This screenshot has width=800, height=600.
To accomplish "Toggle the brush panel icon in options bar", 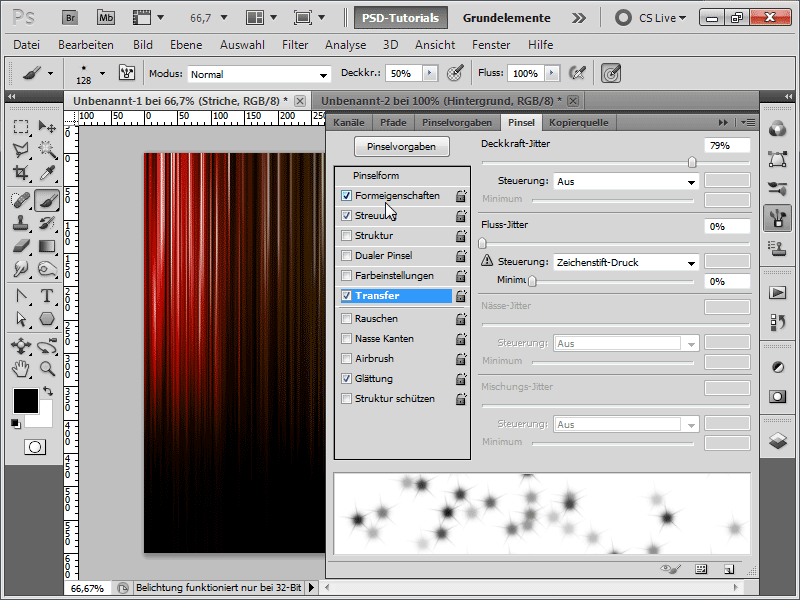I will pos(127,73).
